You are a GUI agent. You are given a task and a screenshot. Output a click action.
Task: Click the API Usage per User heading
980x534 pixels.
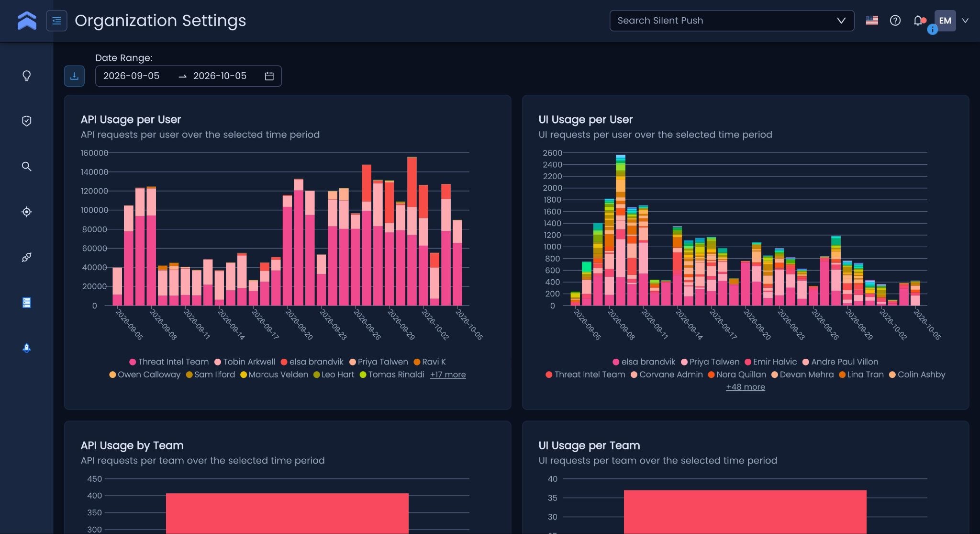coord(131,120)
